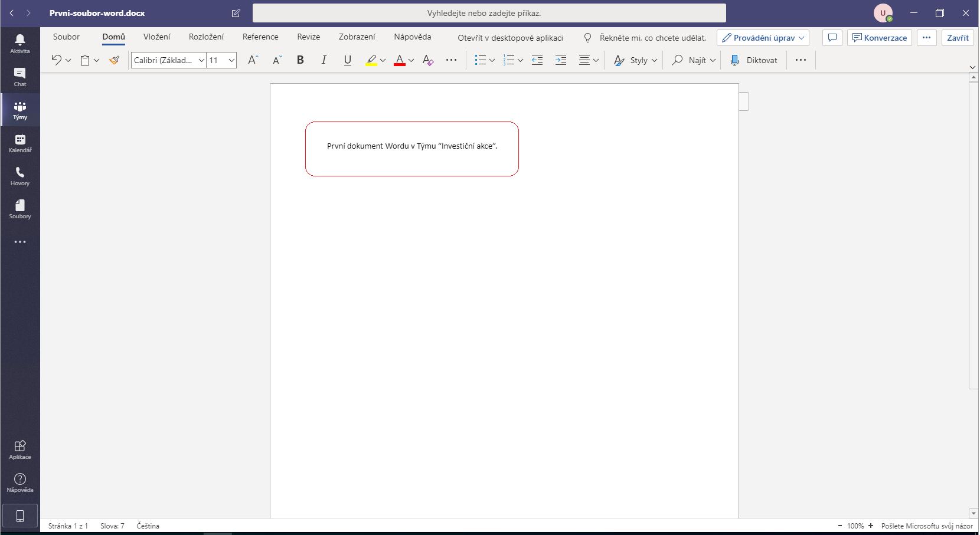Clear formatting with the eraser A icon
Viewport: 980px width, 535px height.
428,60
